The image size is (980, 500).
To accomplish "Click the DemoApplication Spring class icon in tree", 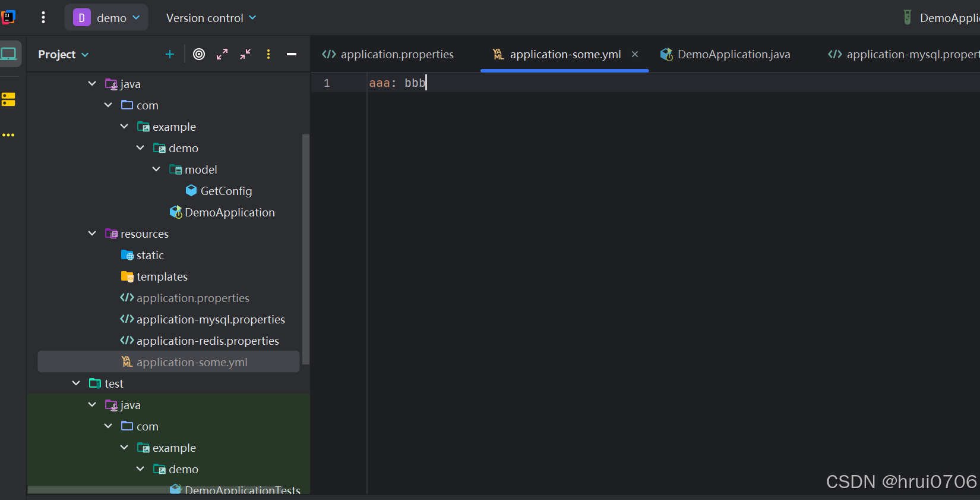I will (176, 212).
